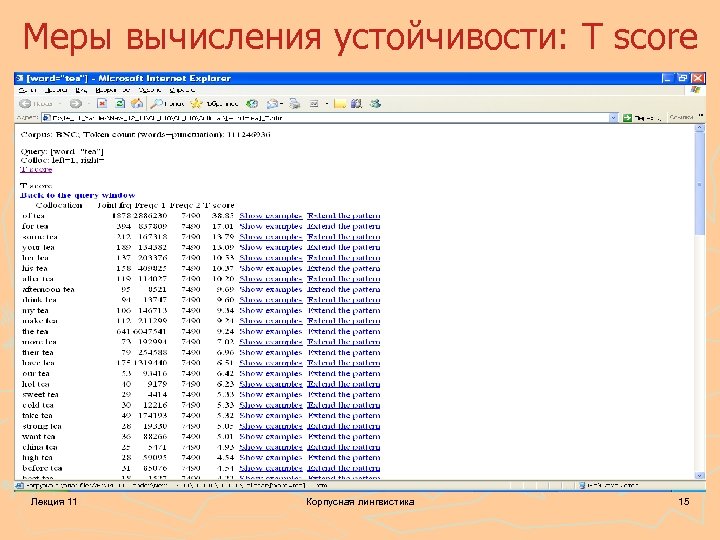Click the status bar security zone icon
This screenshot has height=540, width=720.
581,485
